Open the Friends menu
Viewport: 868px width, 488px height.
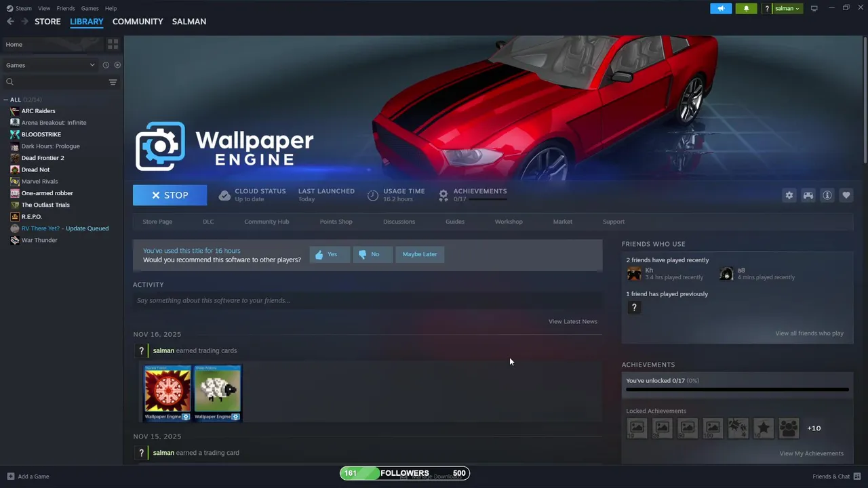pyautogui.click(x=66, y=8)
